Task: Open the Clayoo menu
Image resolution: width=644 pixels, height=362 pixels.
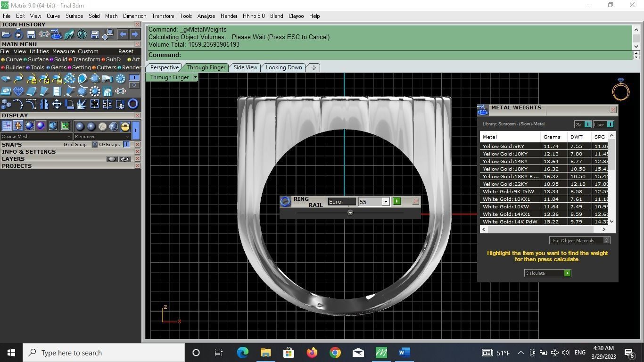Action: pos(296,16)
